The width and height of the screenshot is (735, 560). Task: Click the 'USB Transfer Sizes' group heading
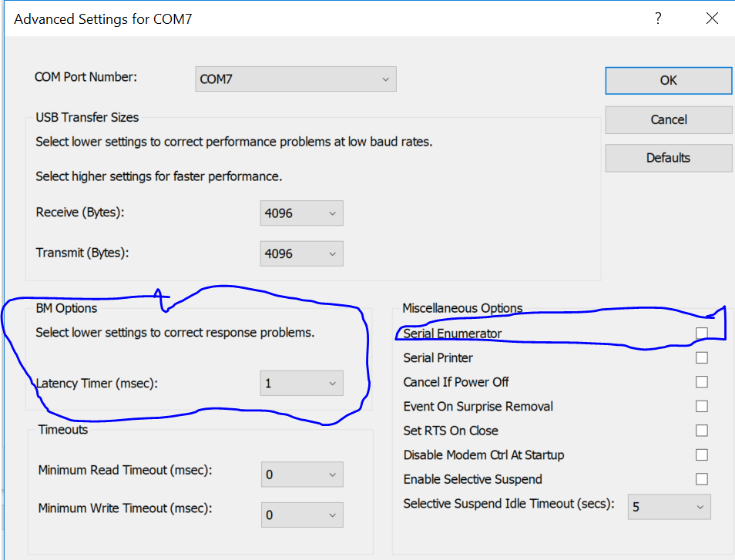pos(87,117)
